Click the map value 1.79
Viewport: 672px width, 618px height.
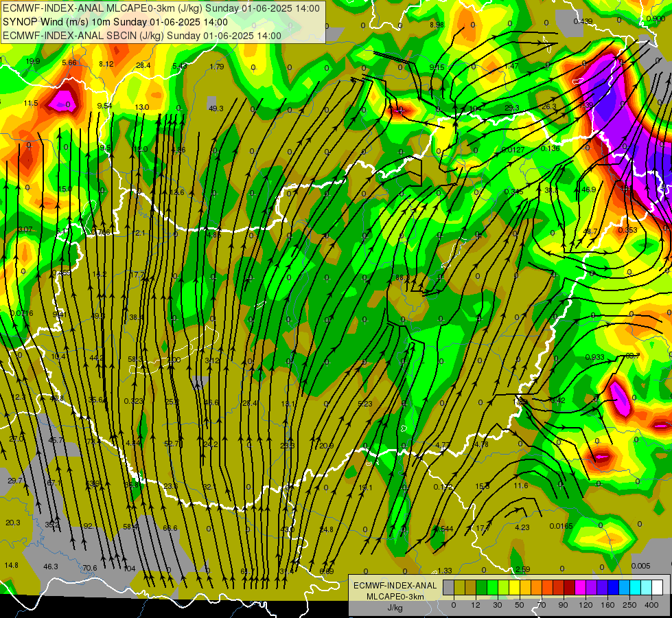[x=217, y=67]
